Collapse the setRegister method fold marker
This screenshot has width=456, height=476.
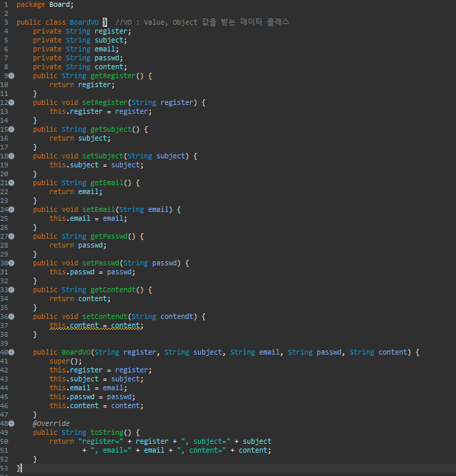12,103
